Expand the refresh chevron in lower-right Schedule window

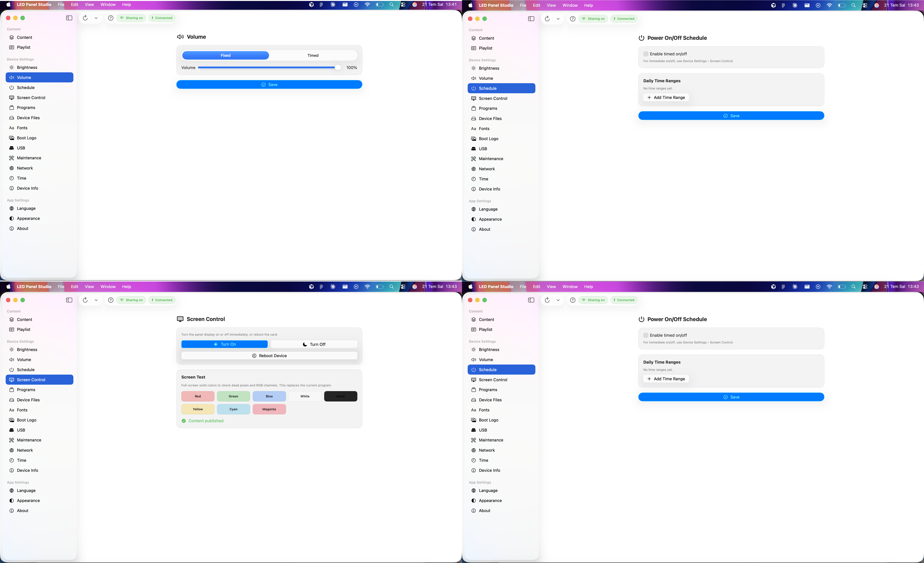[558, 300]
